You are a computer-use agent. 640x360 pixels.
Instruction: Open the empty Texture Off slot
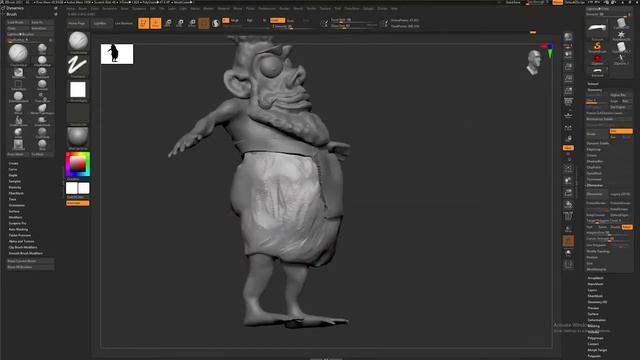click(78, 113)
